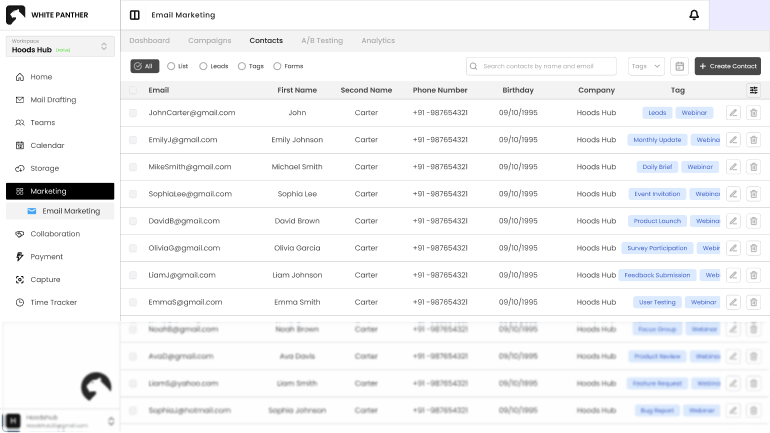
Task: Open column settings icon in table header
Action: [x=753, y=90]
